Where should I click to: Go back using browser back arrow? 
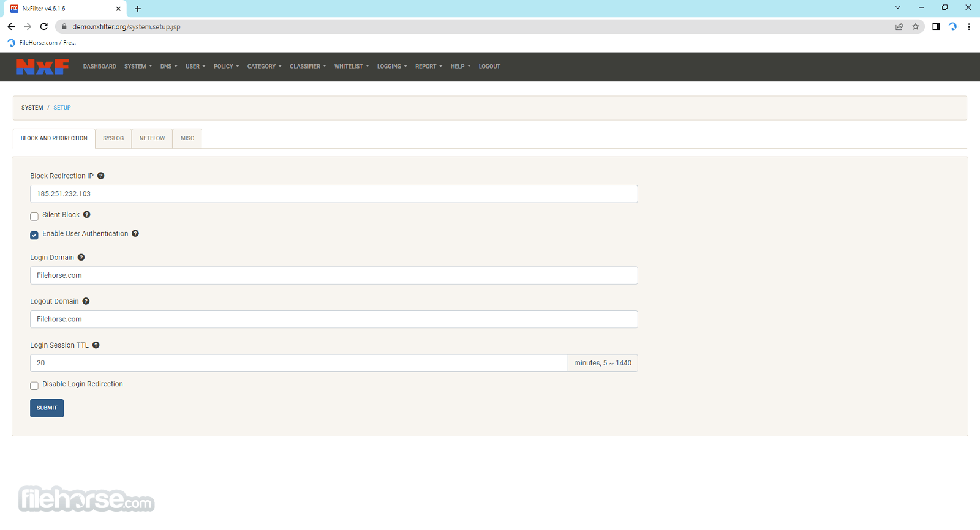pos(11,26)
